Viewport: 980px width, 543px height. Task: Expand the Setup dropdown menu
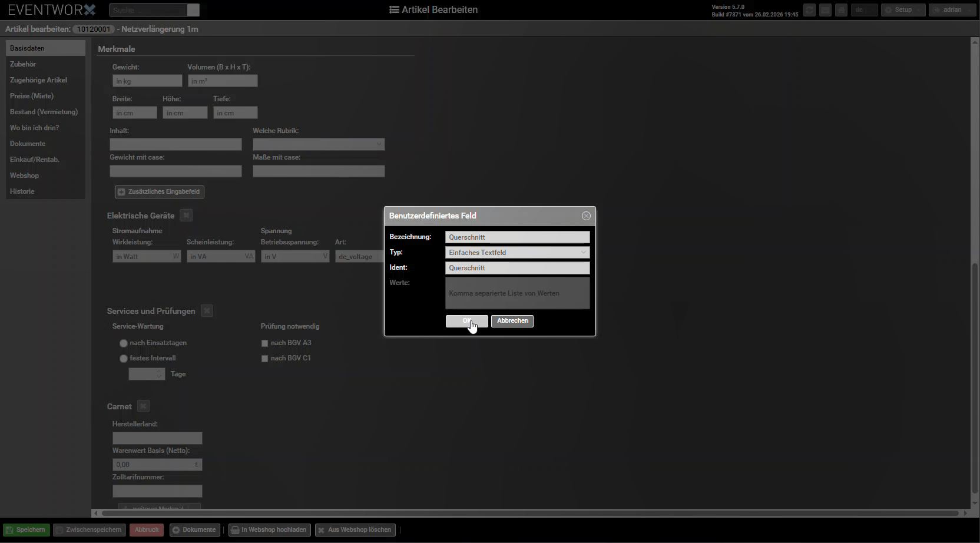pos(903,10)
